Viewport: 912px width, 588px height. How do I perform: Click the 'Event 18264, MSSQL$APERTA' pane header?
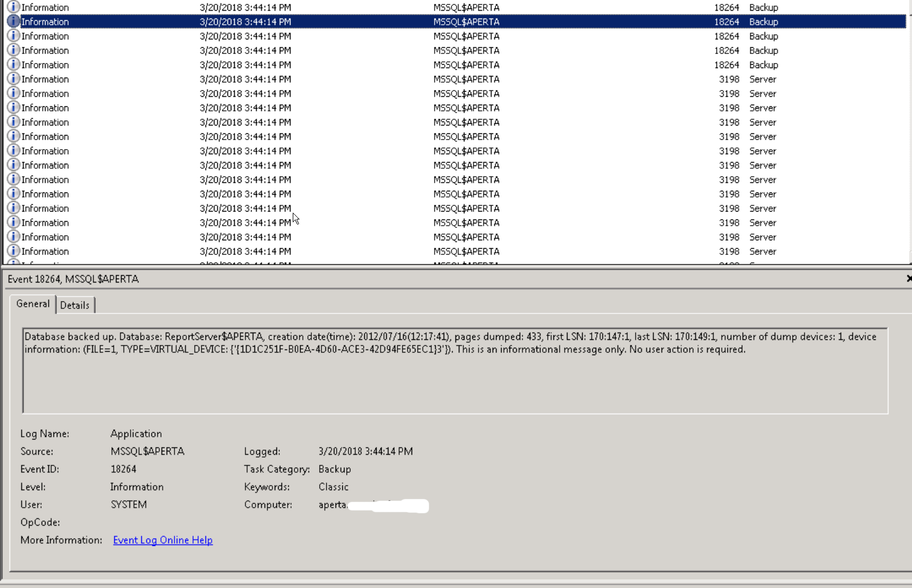73,279
